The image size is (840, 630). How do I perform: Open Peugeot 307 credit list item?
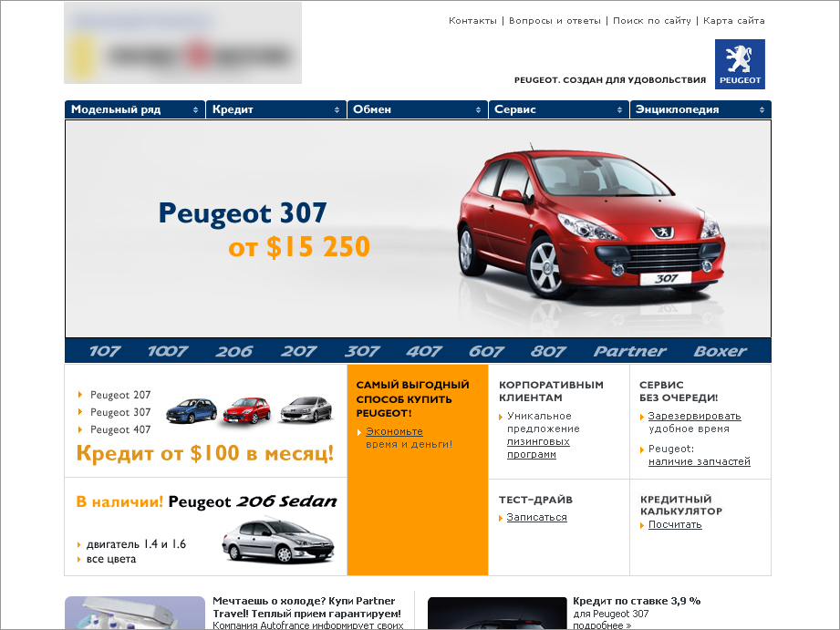pyautogui.click(x=120, y=412)
